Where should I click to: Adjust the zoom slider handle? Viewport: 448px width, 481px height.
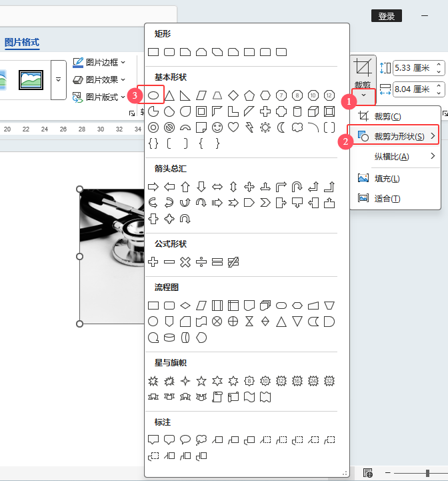pyautogui.click(x=427, y=473)
